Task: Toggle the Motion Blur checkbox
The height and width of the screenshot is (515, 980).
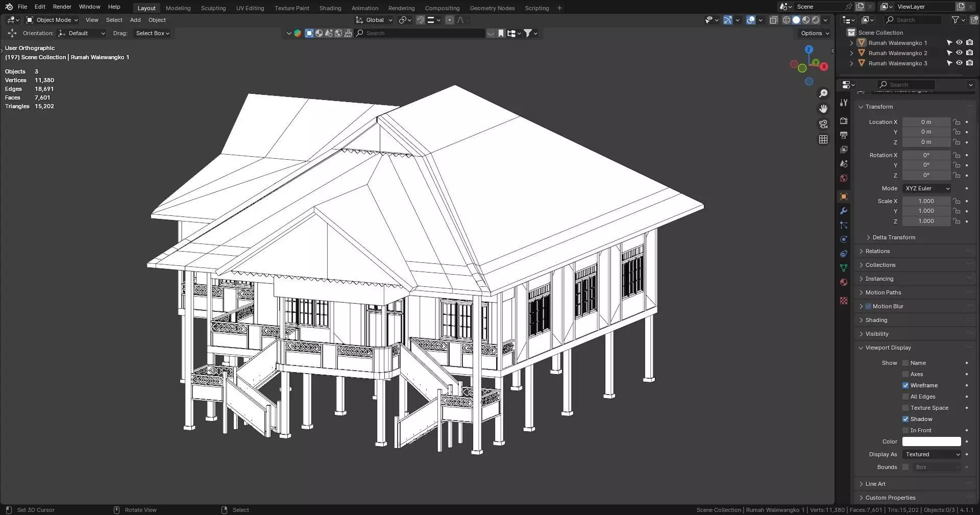Action: point(868,306)
